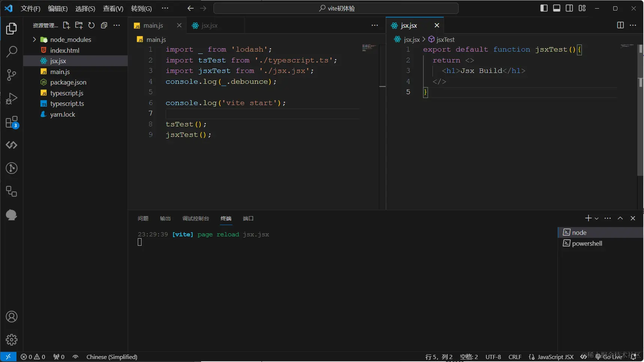This screenshot has height=362, width=644.
Task: Change the UTF-8 file encoding
Action: coord(493,357)
